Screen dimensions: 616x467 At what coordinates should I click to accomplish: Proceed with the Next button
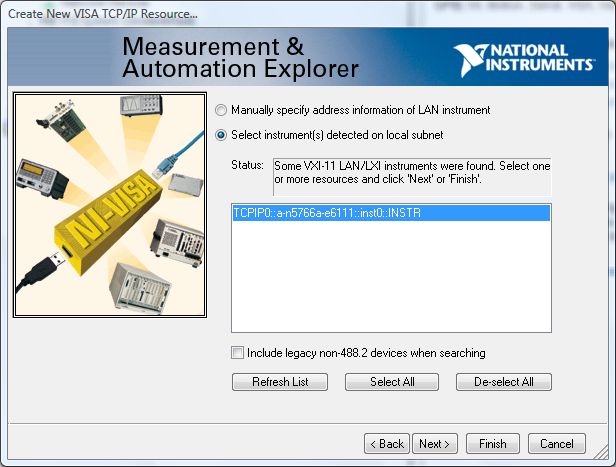pyautogui.click(x=433, y=443)
